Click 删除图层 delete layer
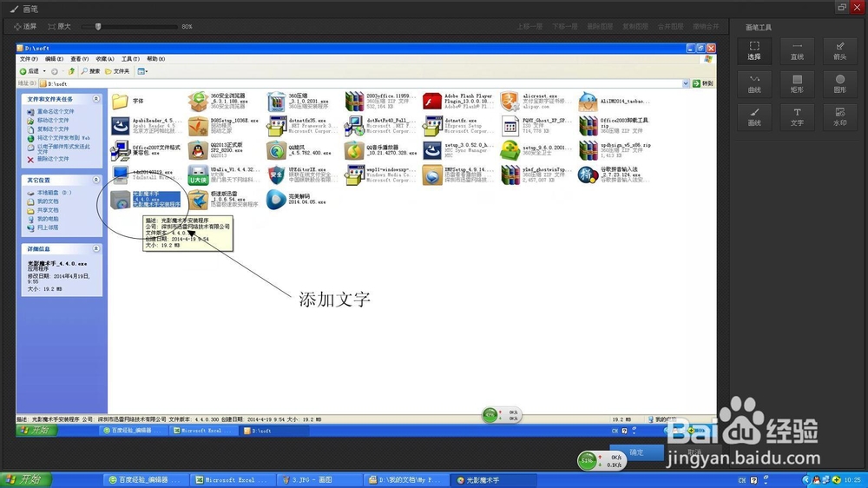Screen dimensions: 868x488 600,26
